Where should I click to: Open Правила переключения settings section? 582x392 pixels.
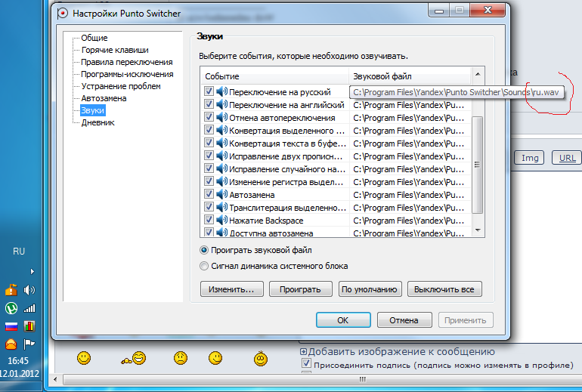pyautogui.click(x=126, y=62)
